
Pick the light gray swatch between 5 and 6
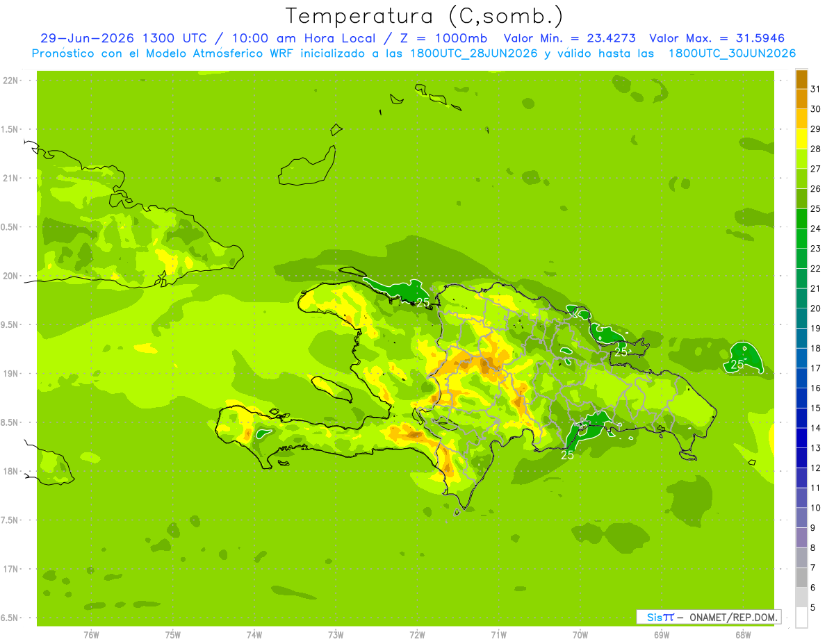pyautogui.click(x=801, y=597)
